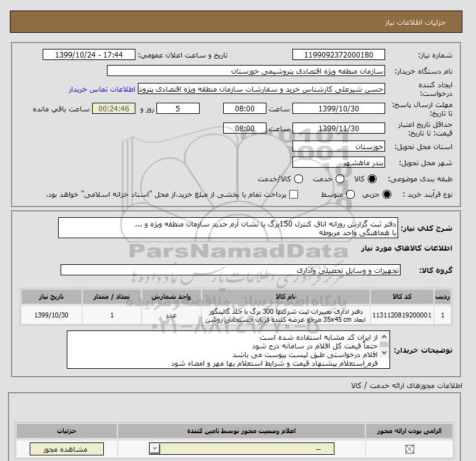The image size is (476, 461).
Task: Click the request creator name field
Action: 261,88
